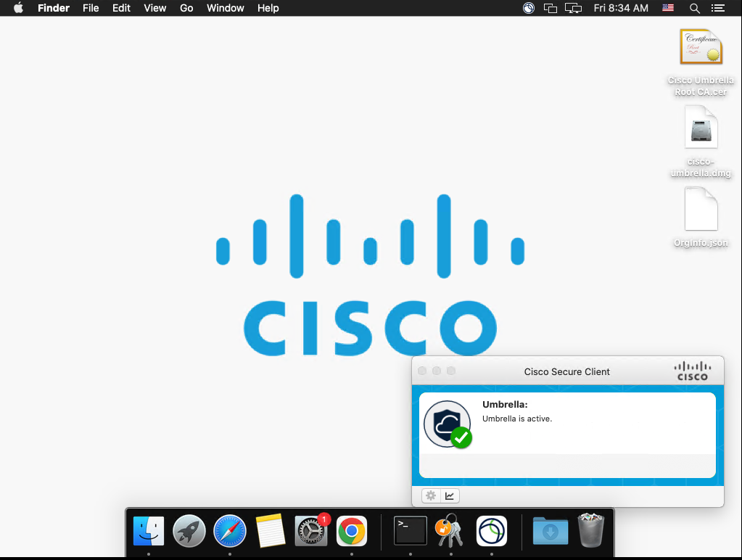Image resolution: width=742 pixels, height=560 pixels.
Task: Open Safari from the dock
Action: 230,531
